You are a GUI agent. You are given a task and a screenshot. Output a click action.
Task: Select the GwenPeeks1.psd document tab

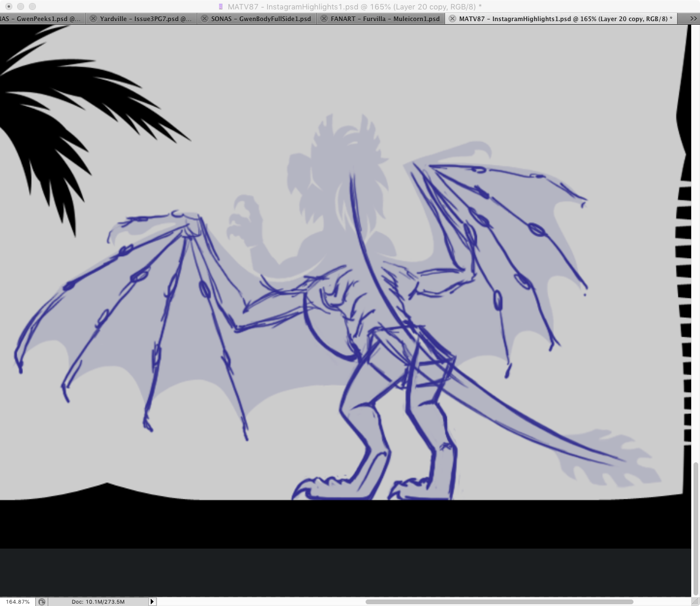point(40,19)
